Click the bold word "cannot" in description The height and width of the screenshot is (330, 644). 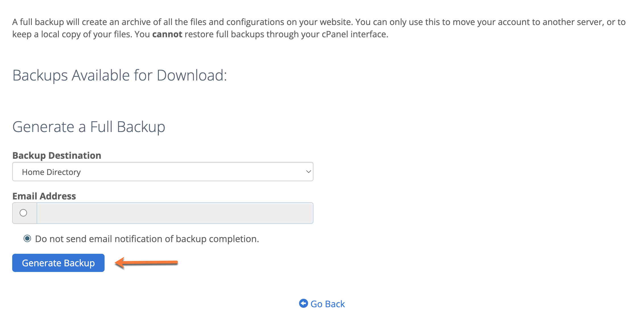(167, 34)
